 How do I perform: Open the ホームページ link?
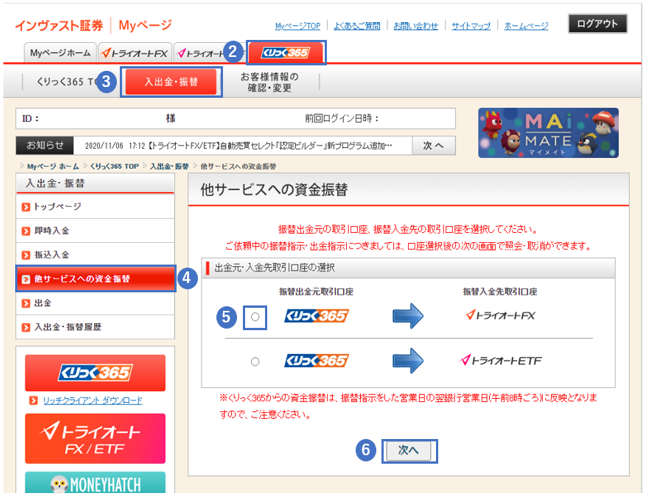[x=526, y=26]
